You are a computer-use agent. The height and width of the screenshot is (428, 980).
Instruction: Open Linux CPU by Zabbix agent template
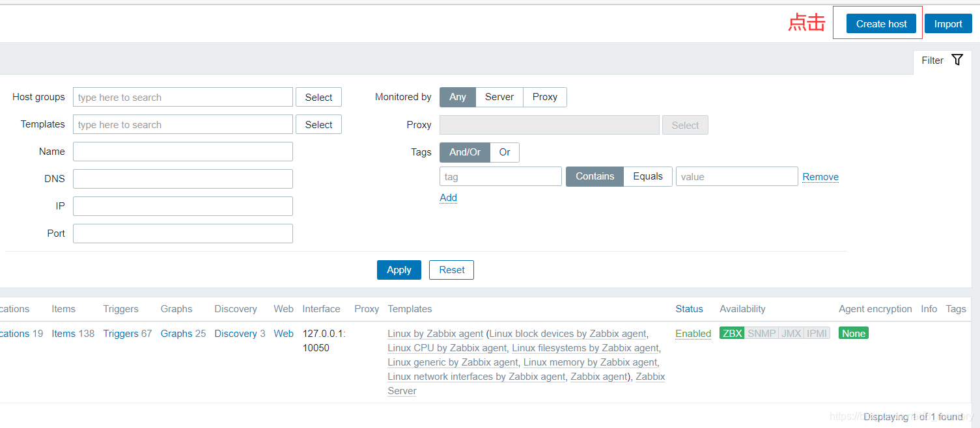pos(447,348)
